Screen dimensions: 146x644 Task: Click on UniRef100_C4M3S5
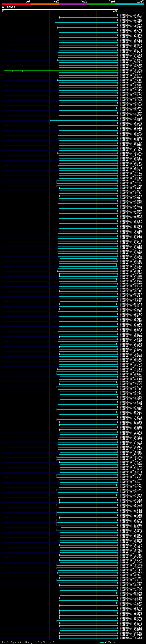(x=131, y=55)
